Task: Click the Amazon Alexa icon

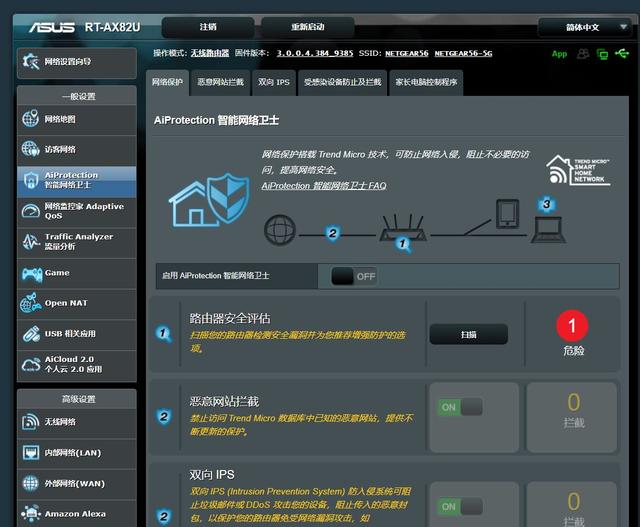Action: click(31, 514)
